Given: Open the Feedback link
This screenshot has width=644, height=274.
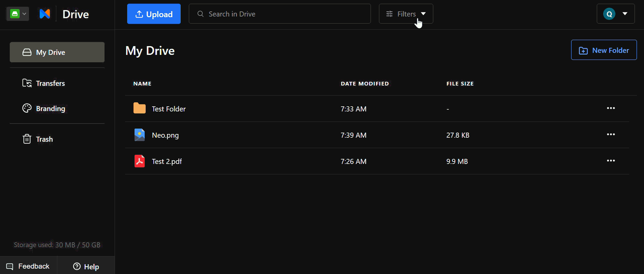Looking at the screenshot, I should (x=28, y=266).
